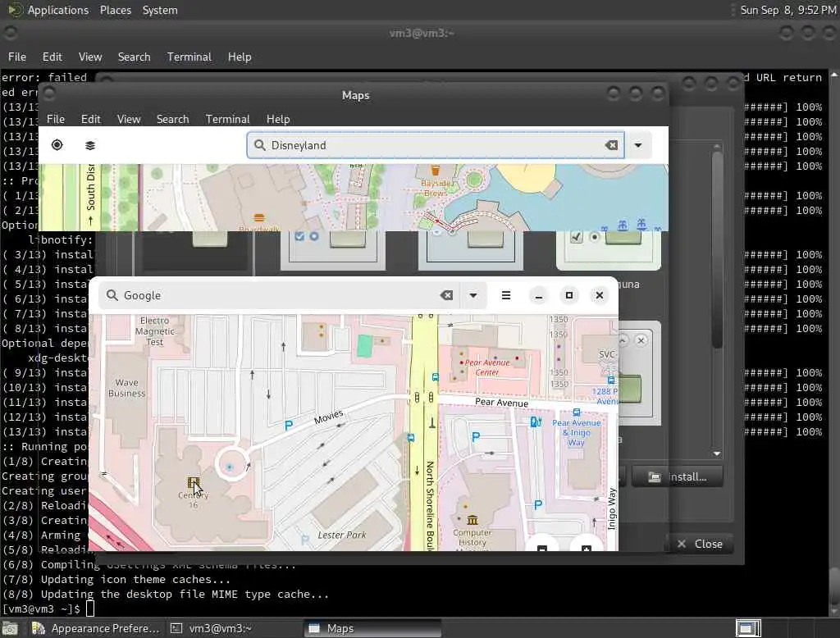The height and width of the screenshot is (638, 840).
Task: Click the Applications menu logo icon
Action: (x=15, y=10)
